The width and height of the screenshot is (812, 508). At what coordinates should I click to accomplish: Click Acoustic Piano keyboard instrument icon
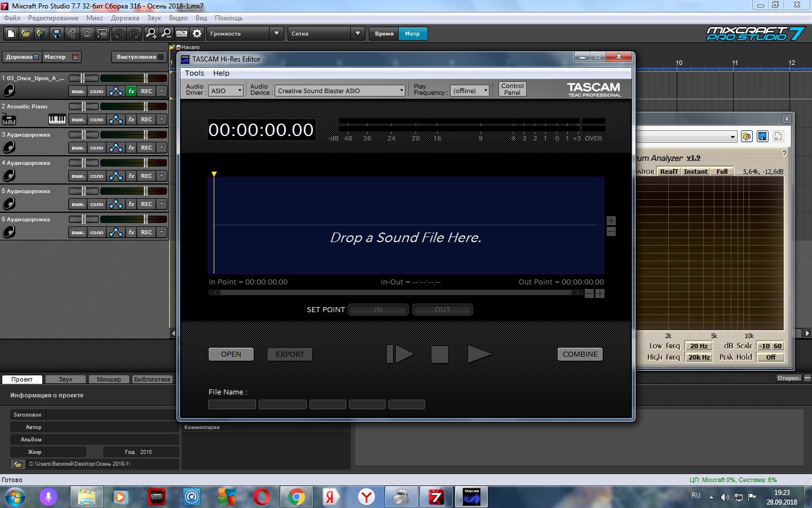9,119
